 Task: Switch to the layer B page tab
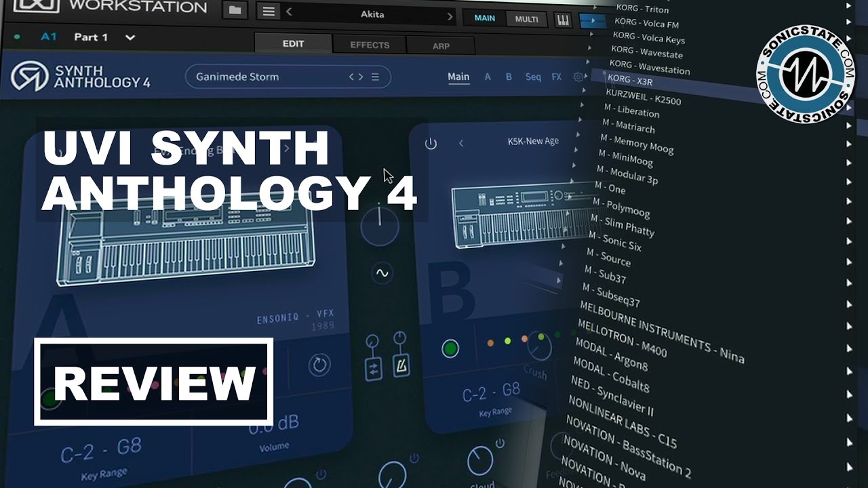point(509,77)
